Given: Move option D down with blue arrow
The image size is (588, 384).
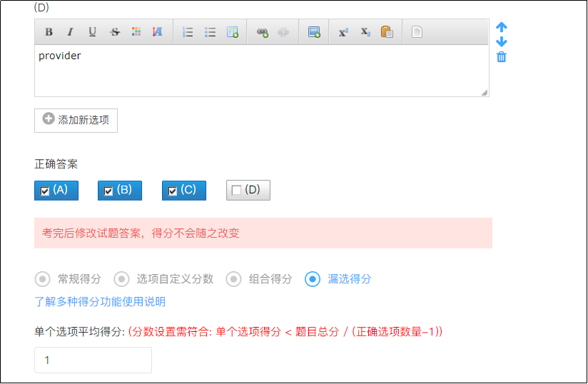Looking at the screenshot, I should click(502, 41).
